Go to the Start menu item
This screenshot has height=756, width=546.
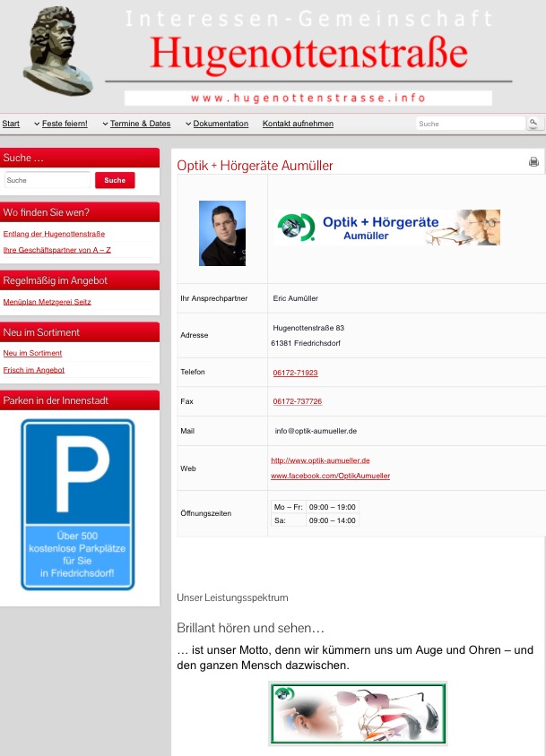[11, 124]
